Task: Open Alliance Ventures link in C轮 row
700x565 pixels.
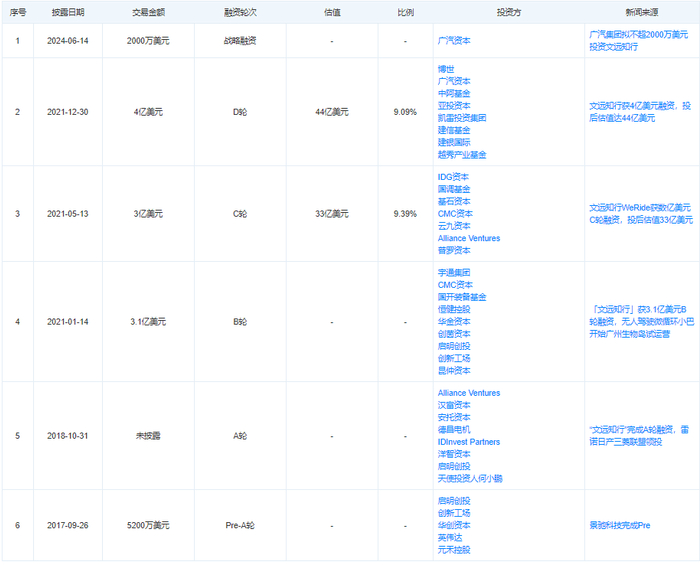Action: point(469,238)
